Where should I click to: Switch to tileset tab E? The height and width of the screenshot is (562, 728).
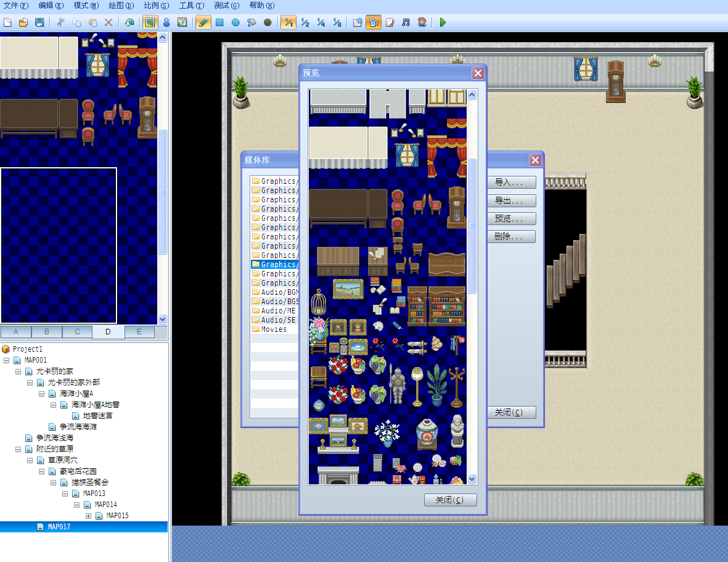coord(139,332)
